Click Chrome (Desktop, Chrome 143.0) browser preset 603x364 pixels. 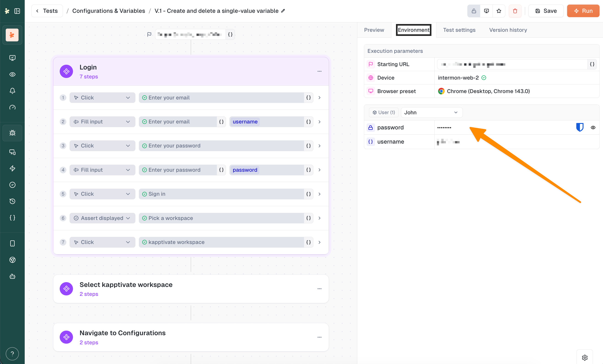coord(488,91)
